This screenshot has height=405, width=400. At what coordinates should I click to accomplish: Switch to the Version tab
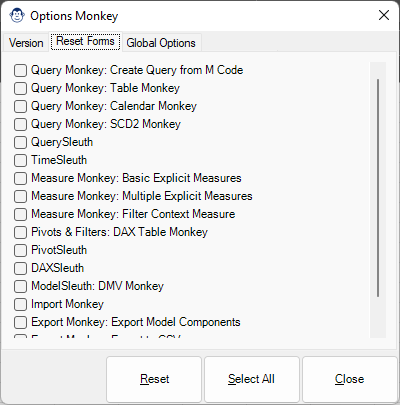click(x=26, y=43)
